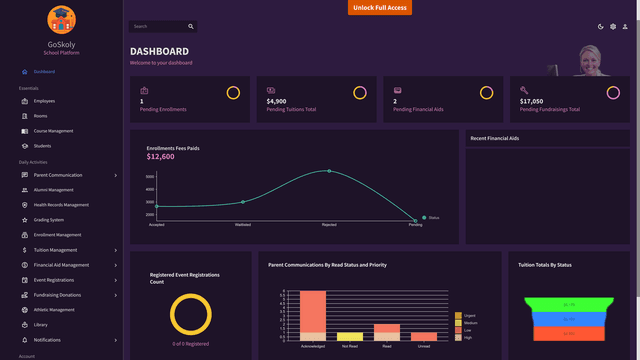Expand the Financial Aid Management chevron
The width and height of the screenshot is (640, 360).
point(116,265)
